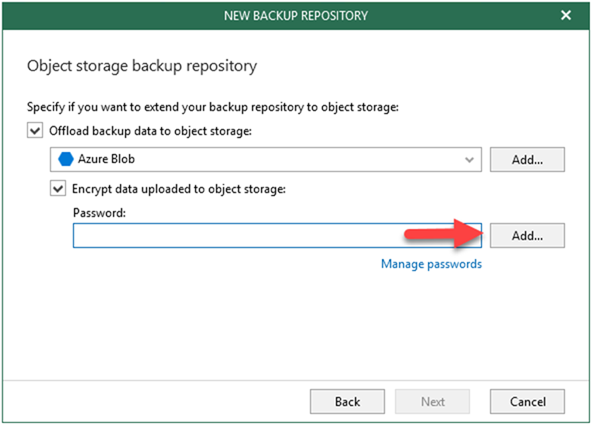Screen dimensions: 591x424
Task: Open the Azure Blob combo box
Action: click(266, 159)
